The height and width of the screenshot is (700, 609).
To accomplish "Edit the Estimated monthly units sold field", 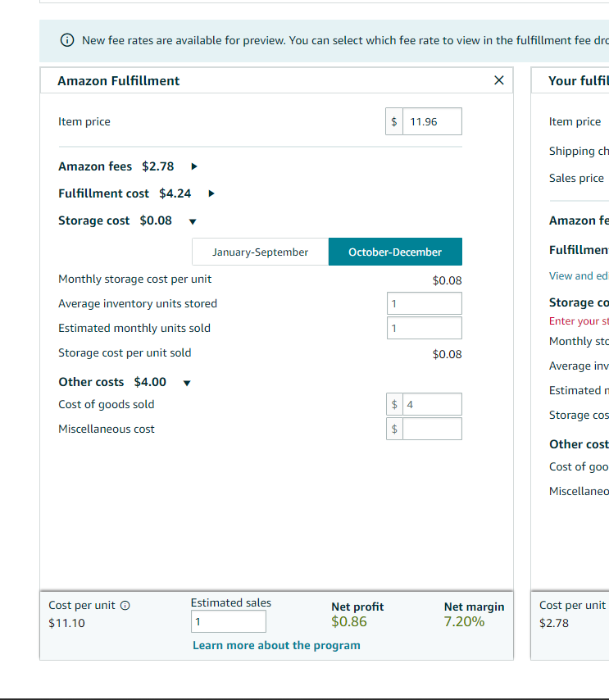I will click(x=424, y=328).
